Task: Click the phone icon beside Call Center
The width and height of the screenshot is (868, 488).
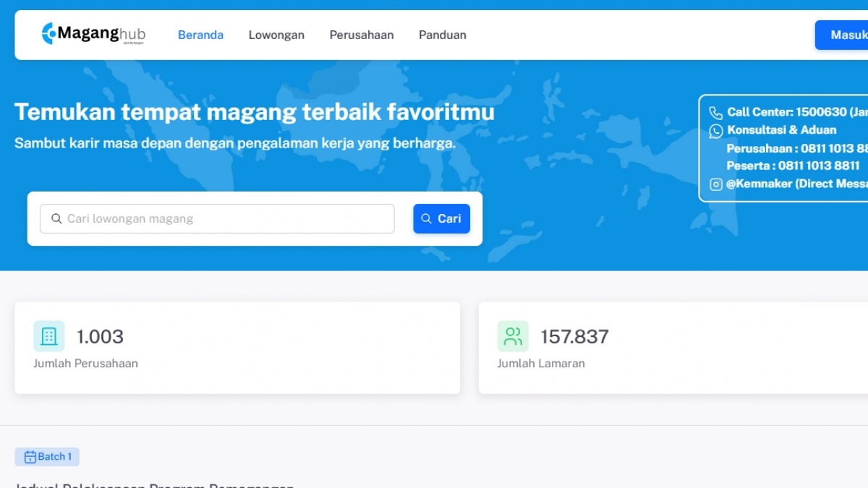Action: coord(715,113)
